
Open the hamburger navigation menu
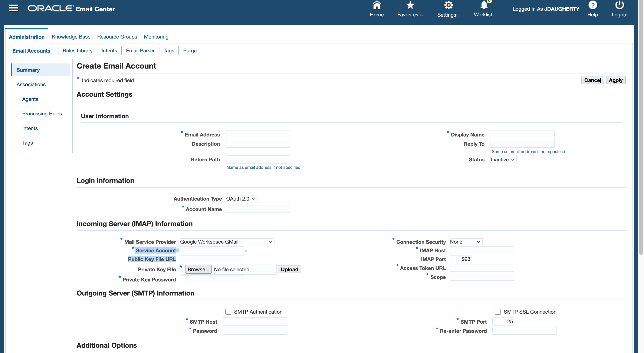point(13,9)
